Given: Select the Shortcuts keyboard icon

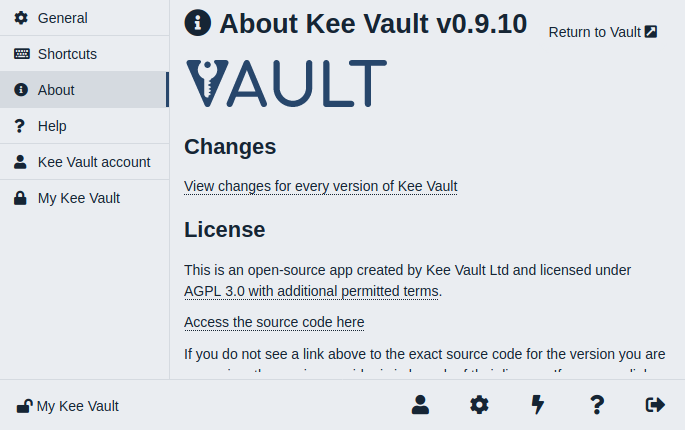Looking at the screenshot, I should [22, 54].
